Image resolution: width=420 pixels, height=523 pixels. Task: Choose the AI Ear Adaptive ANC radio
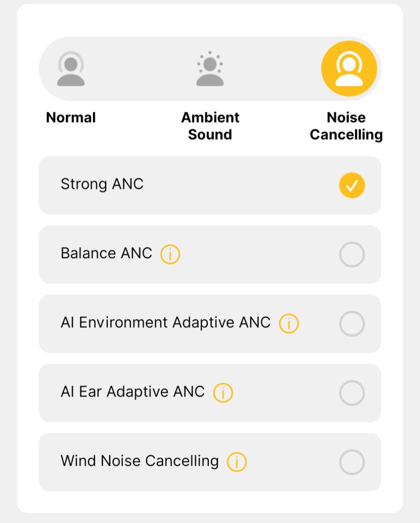pos(352,393)
